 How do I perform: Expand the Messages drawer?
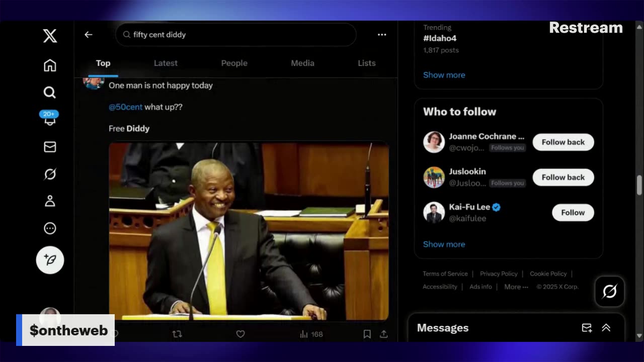tap(606, 328)
